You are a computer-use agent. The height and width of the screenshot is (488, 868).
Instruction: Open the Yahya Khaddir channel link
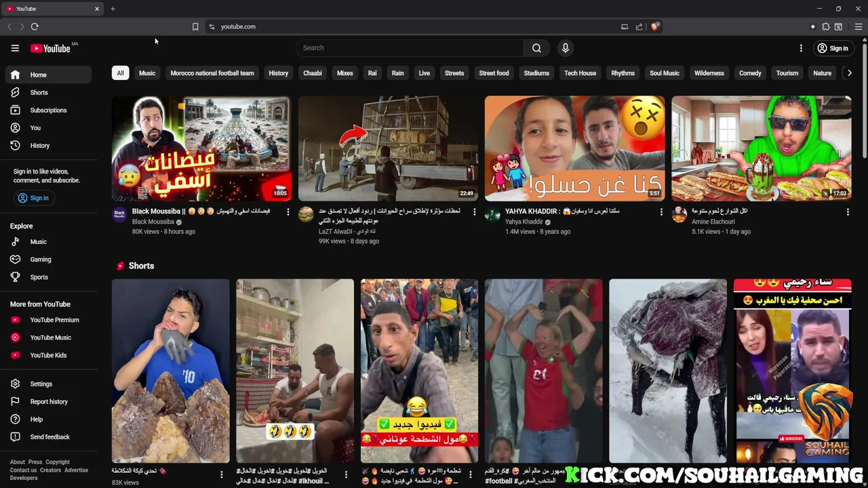tap(524, 222)
